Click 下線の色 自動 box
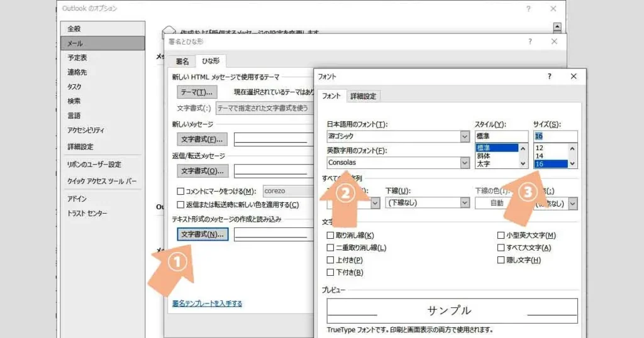The image size is (644, 338). click(x=496, y=203)
